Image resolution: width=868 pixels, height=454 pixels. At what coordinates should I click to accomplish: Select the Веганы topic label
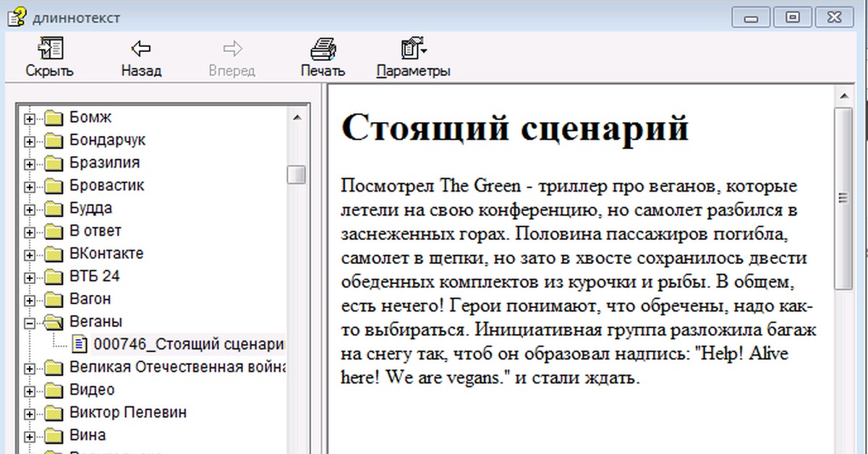[x=96, y=322]
